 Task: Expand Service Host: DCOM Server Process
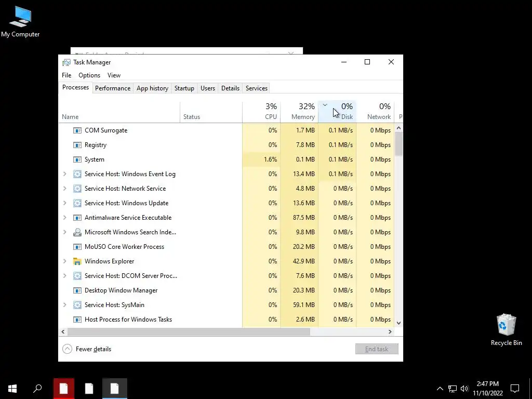[65, 276]
